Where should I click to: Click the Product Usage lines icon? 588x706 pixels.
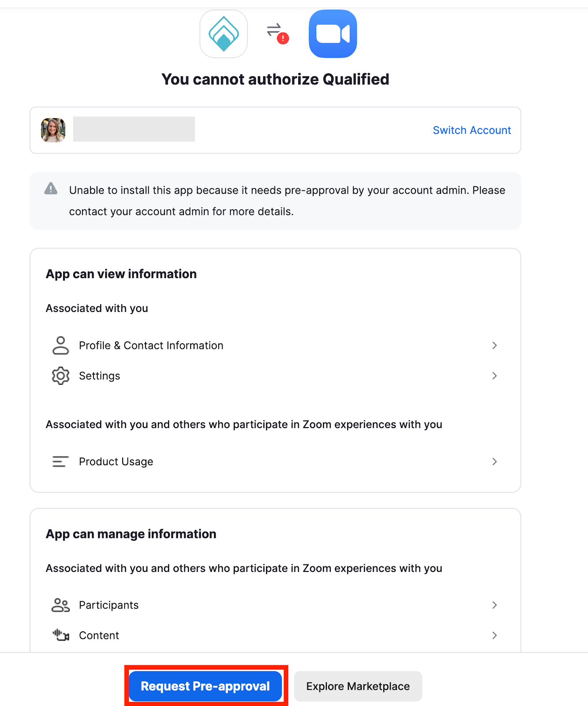pos(60,462)
